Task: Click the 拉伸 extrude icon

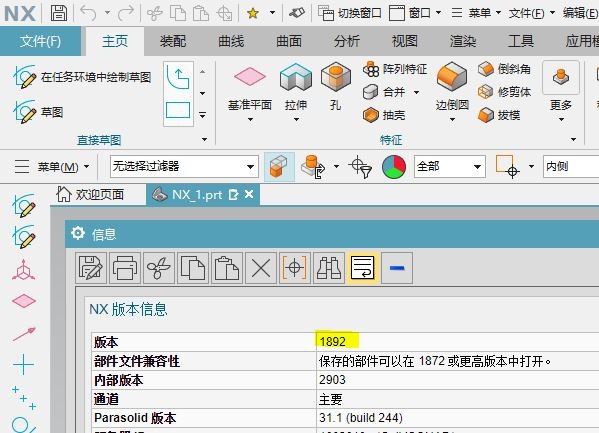Action: click(x=296, y=77)
